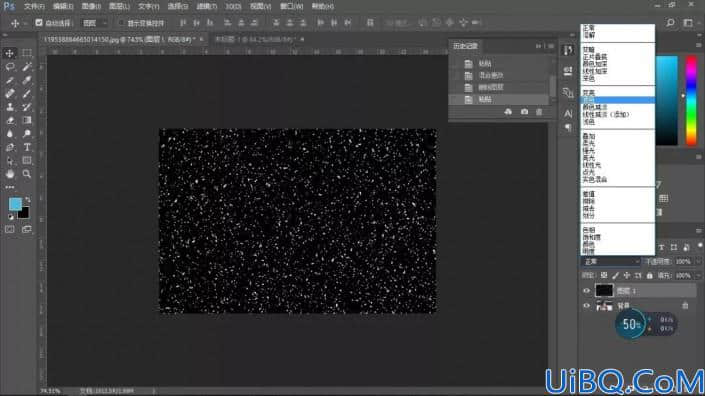Select the Blur tool

coord(9,133)
